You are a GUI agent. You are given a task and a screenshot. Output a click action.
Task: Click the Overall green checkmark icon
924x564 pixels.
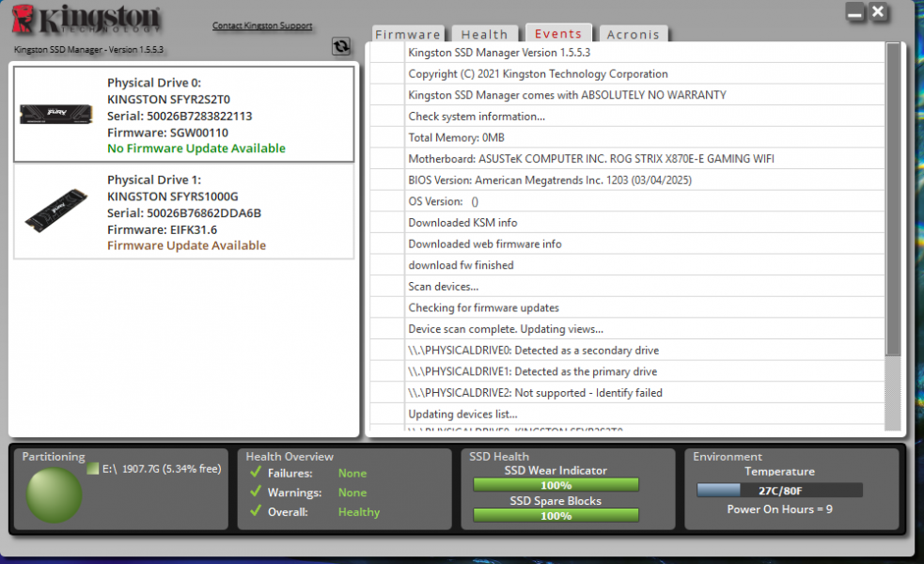pos(256,511)
